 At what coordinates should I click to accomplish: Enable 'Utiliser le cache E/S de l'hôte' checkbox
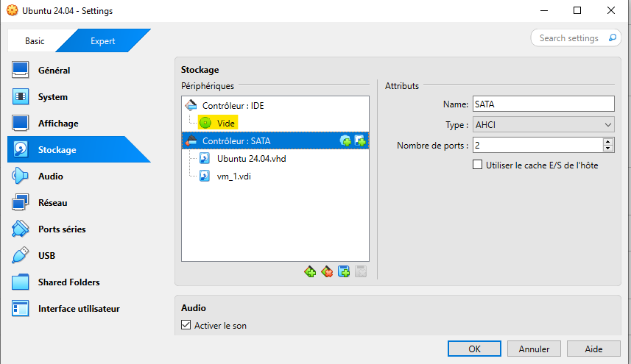pyautogui.click(x=478, y=165)
